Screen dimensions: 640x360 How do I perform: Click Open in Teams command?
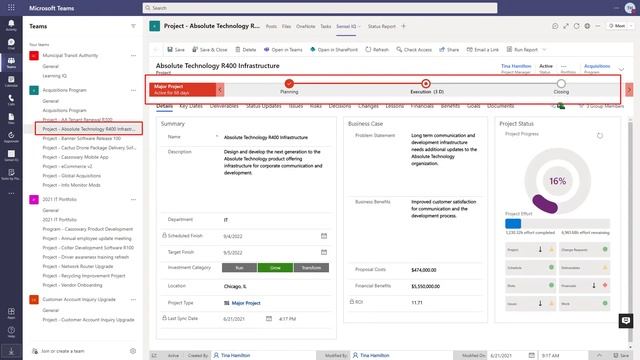coord(283,49)
